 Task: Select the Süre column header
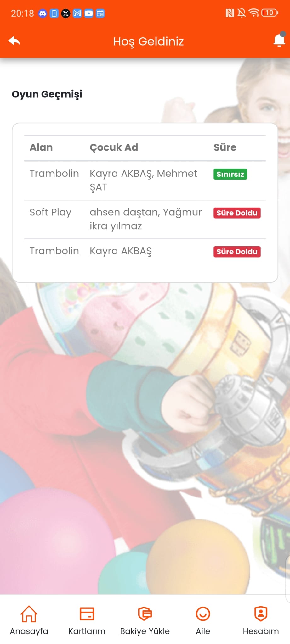pos(225,147)
